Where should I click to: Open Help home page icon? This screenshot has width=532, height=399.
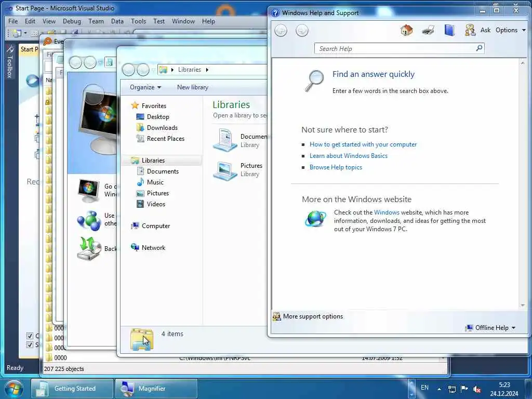406,30
